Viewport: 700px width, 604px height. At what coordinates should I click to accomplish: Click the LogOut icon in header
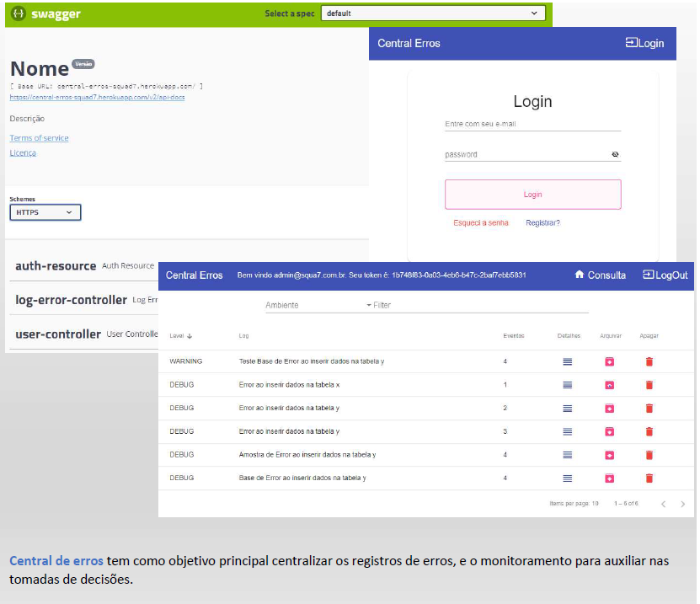(648, 275)
